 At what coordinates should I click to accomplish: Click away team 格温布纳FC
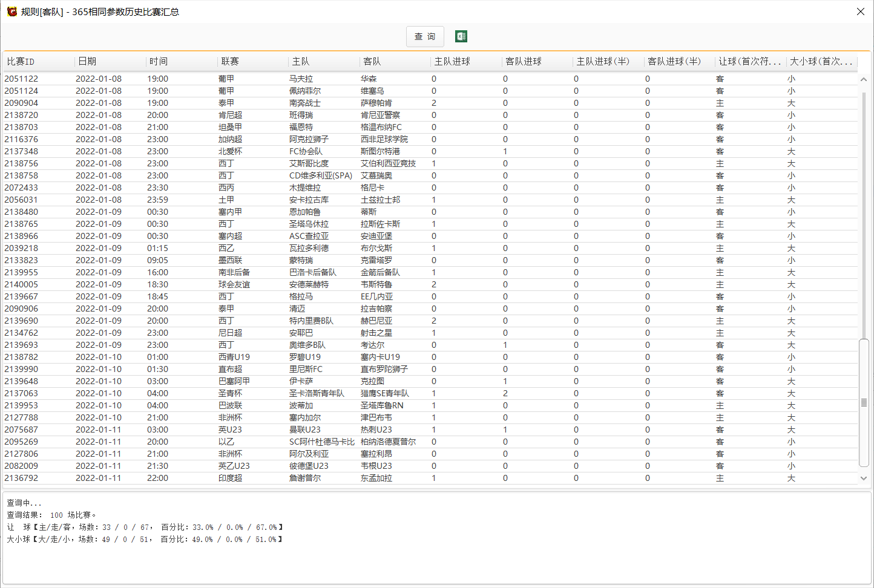[x=381, y=127]
